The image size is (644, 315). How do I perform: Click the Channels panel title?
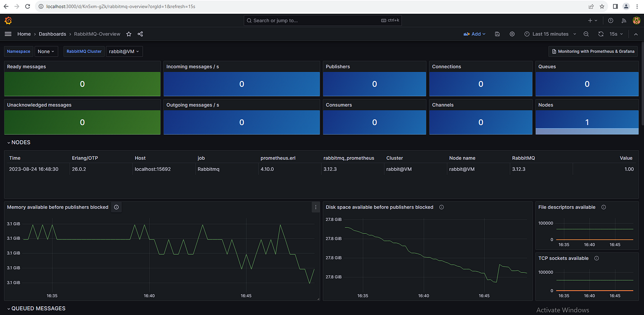[443, 105]
